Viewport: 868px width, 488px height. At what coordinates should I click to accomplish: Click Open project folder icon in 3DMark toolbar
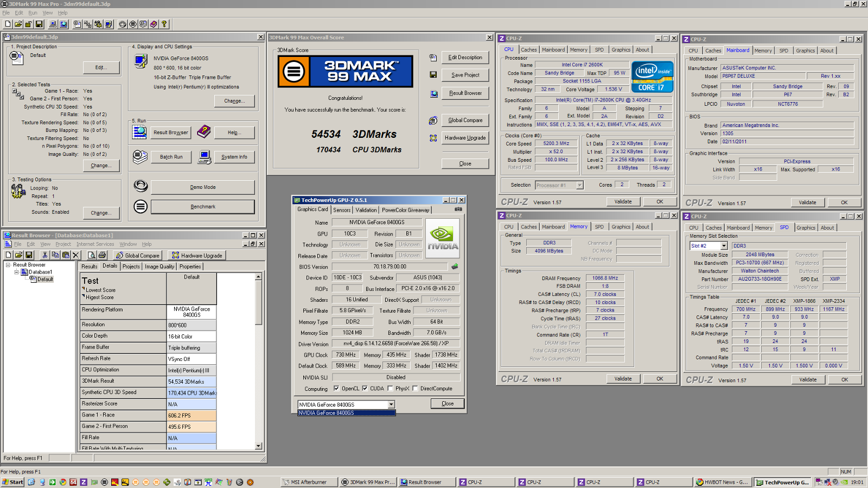pyautogui.click(x=18, y=24)
